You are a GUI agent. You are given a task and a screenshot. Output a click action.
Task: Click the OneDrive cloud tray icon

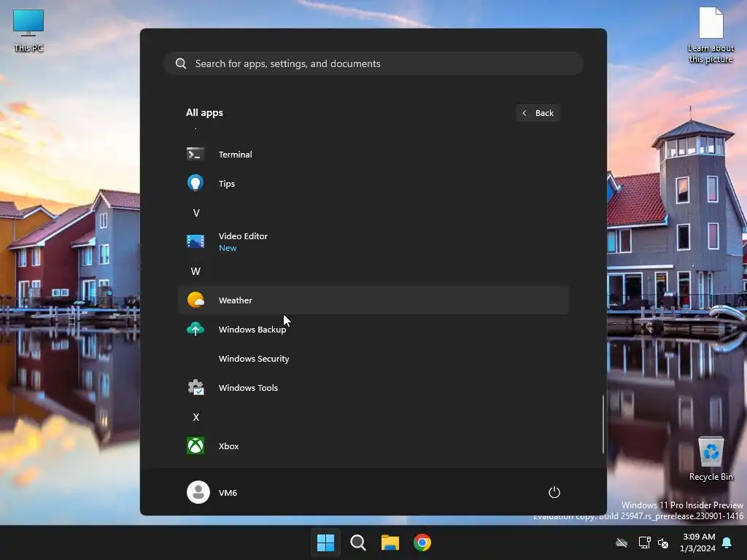point(622,542)
